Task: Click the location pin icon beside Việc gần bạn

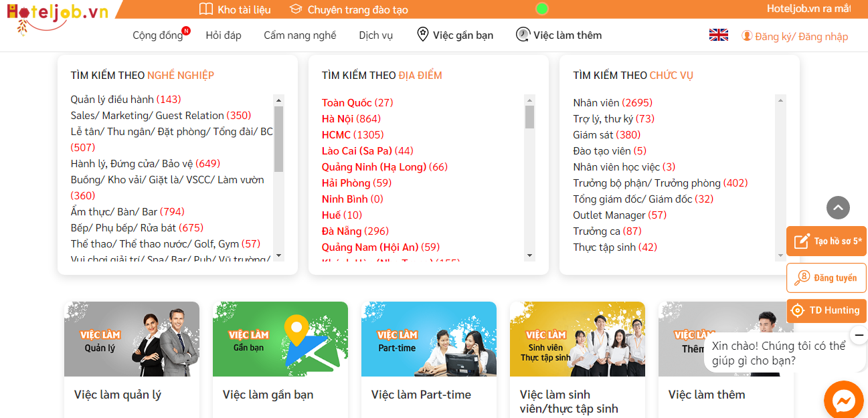Action: [422, 34]
